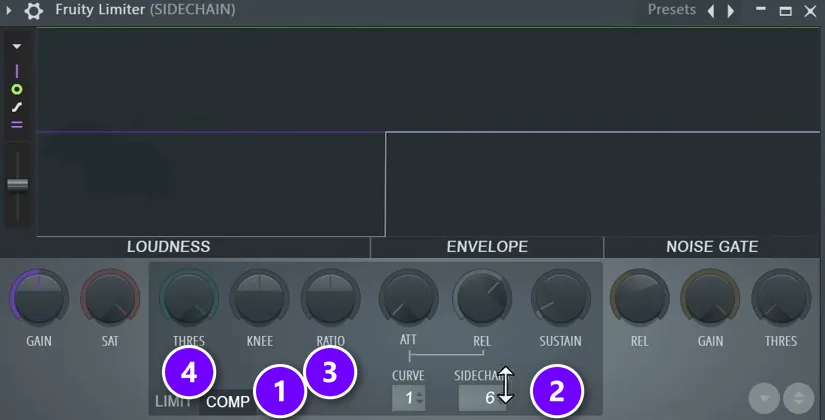Click the compressor THRES knob
This screenshot has width=825, height=420.
click(189, 298)
